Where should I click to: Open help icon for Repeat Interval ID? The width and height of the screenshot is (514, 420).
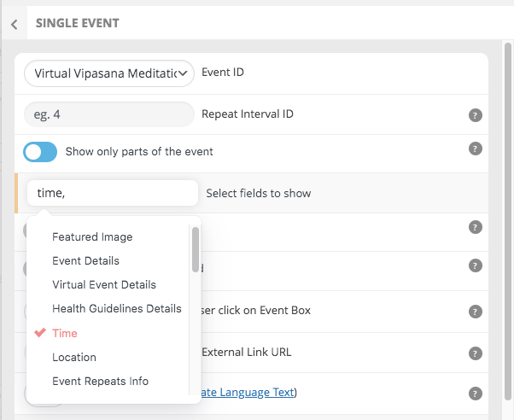coord(475,115)
